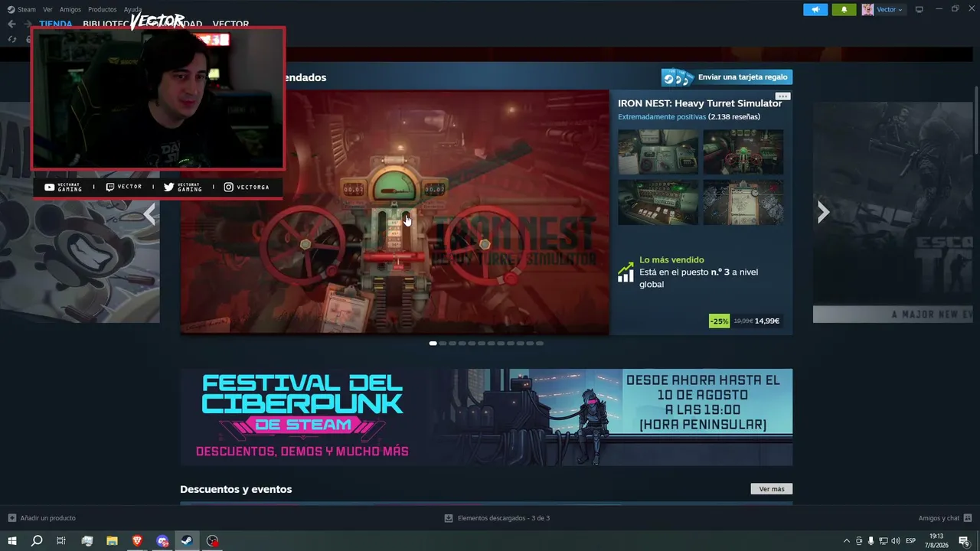Open the Festival del Ciberpunk de Steam banner
Screen dimensions: 980x551
tap(486, 417)
